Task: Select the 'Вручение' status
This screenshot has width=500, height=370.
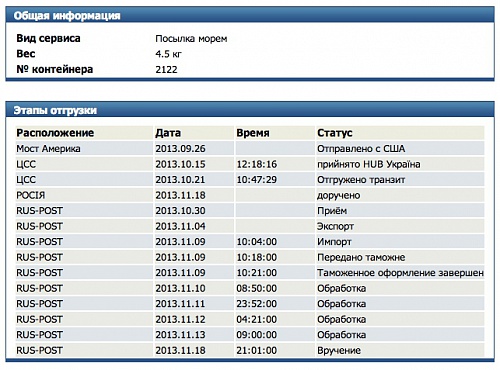Action: pos(339,351)
